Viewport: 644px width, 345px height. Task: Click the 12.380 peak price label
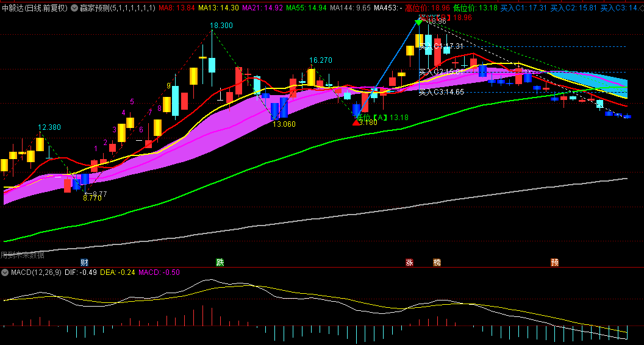point(49,127)
